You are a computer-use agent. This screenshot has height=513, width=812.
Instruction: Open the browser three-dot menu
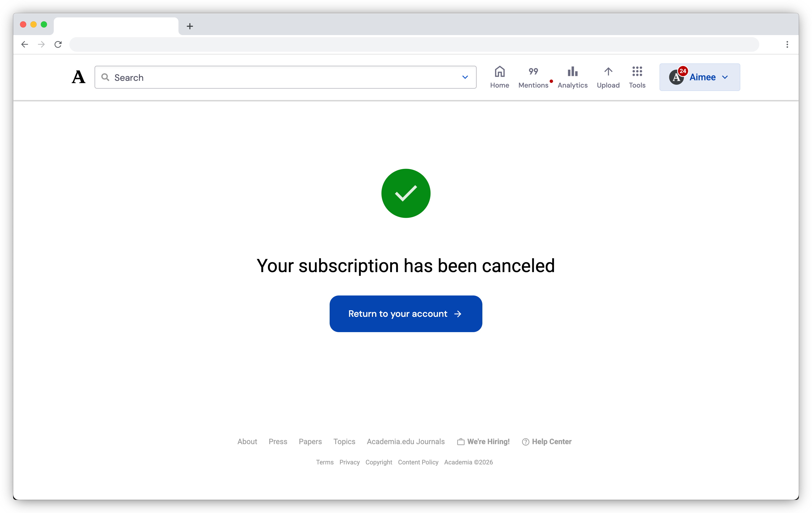point(787,44)
